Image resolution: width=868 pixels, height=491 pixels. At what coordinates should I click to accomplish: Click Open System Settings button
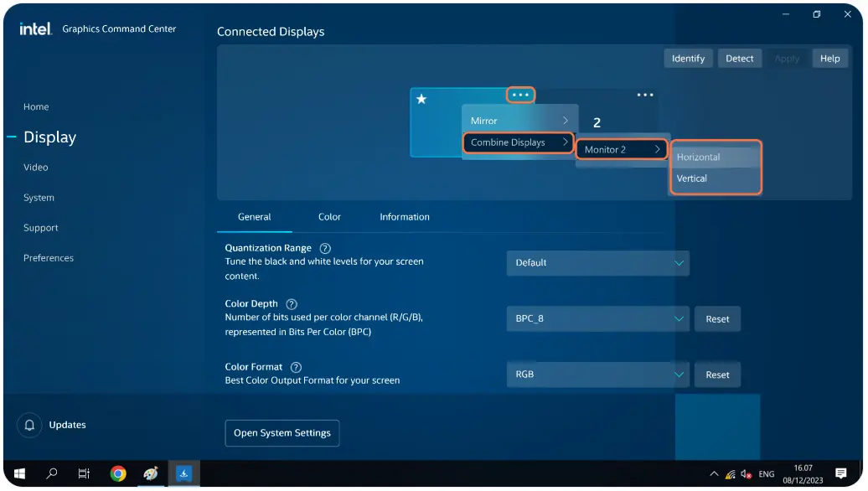click(282, 433)
